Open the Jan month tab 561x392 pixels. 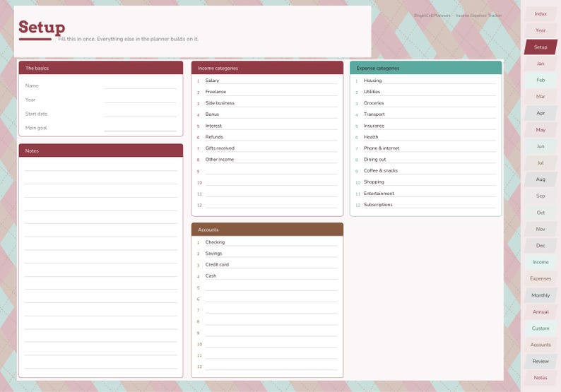coord(541,64)
